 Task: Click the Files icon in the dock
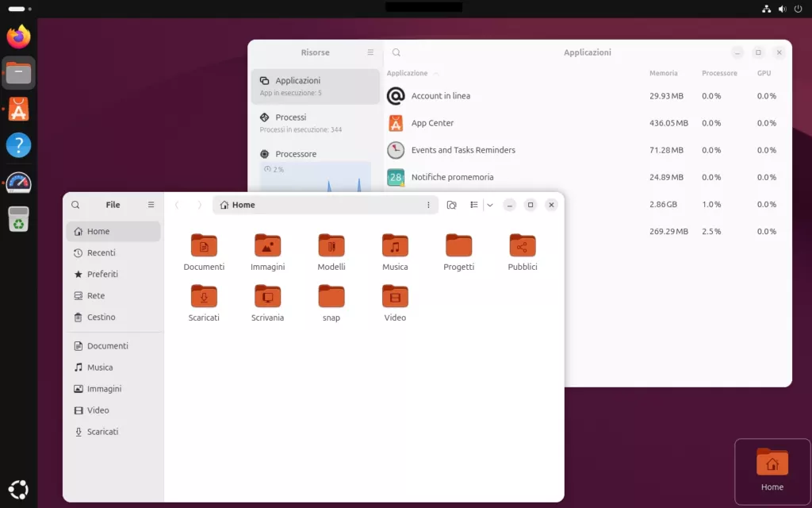pos(19,72)
